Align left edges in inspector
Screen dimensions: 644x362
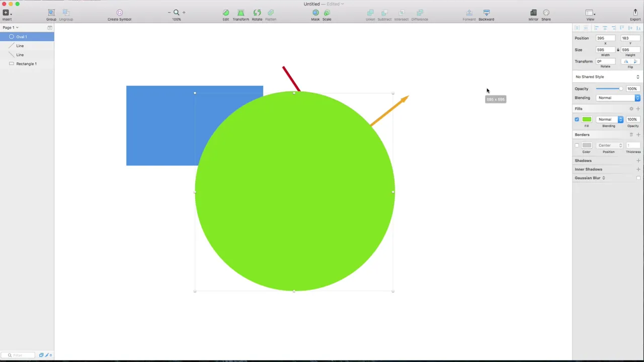[596, 28]
